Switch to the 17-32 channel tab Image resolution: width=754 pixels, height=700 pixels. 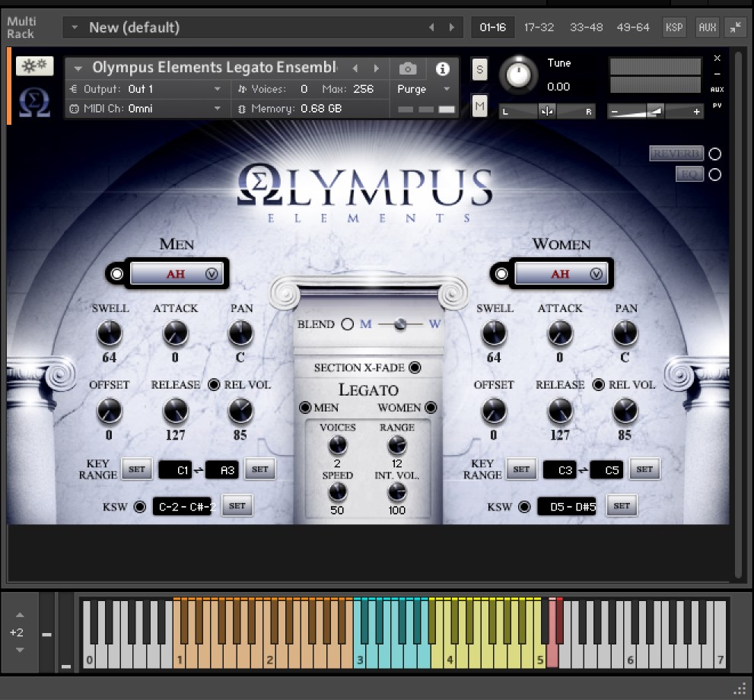pos(539,27)
